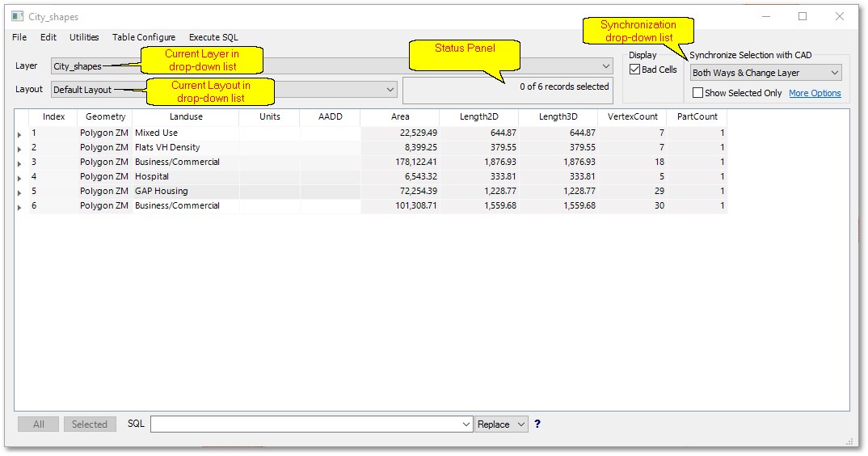Expand row 4 arrow indicator
The image size is (868, 456).
[x=19, y=178]
